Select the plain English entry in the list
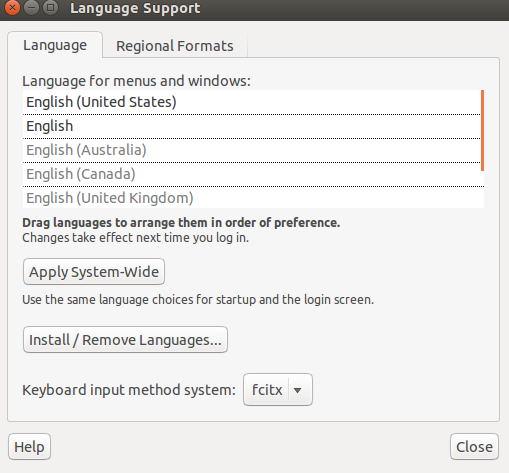The height and width of the screenshot is (473, 509). point(252,126)
